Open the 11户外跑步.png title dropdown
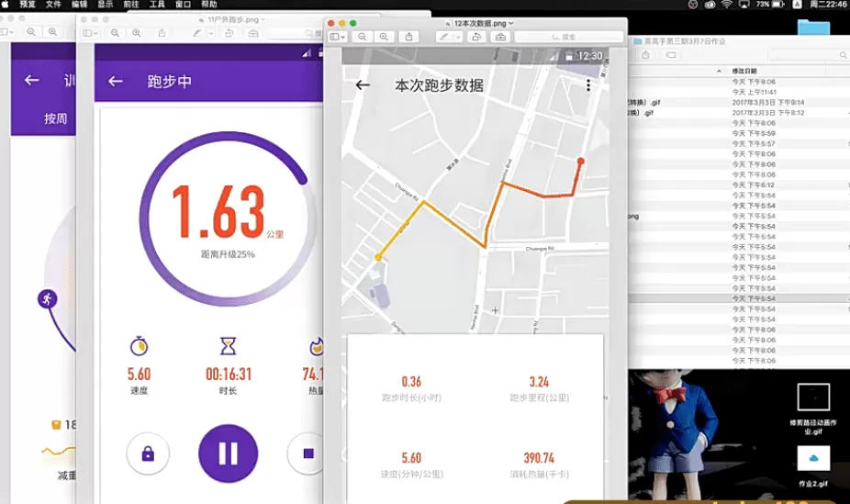850x504 pixels. click(x=263, y=19)
